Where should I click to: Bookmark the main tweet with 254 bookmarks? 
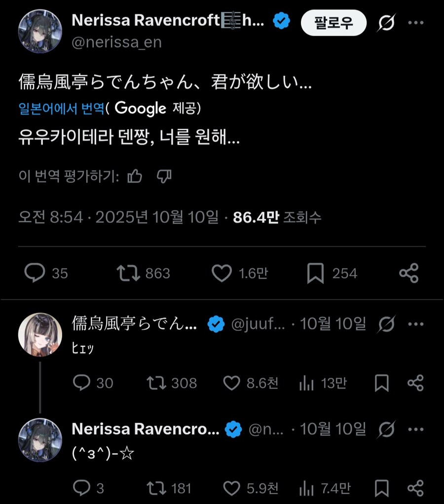pyautogui.click(x=315, y=273)
